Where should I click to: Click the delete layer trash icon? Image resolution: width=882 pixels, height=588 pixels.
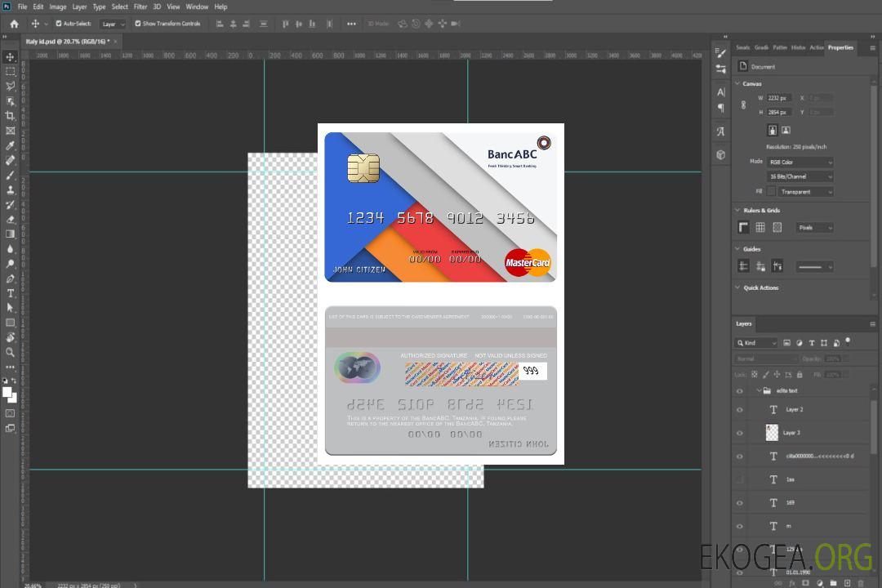tap(861, 583)
